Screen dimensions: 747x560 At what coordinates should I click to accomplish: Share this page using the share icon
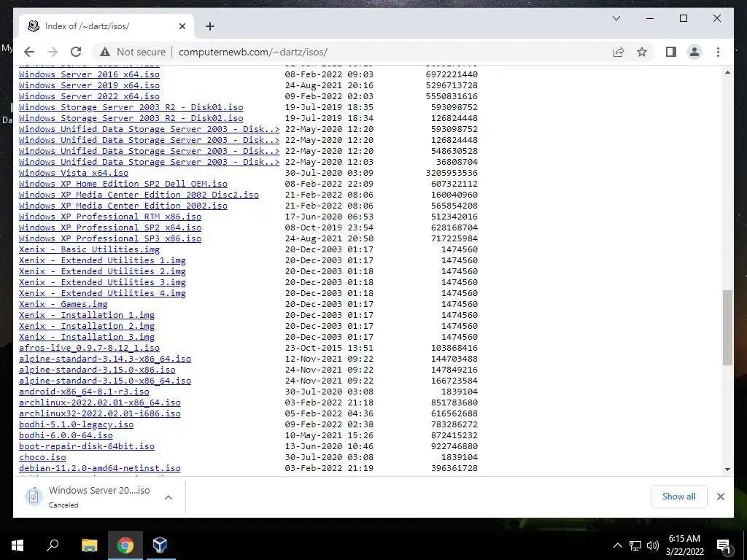pyautogui.click(x=619, y=52)
